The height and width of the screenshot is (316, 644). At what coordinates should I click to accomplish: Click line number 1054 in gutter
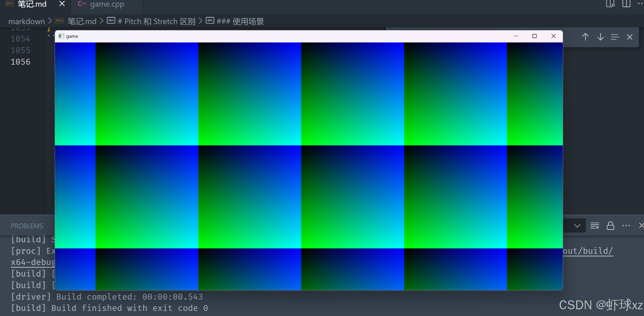point(20,39)
